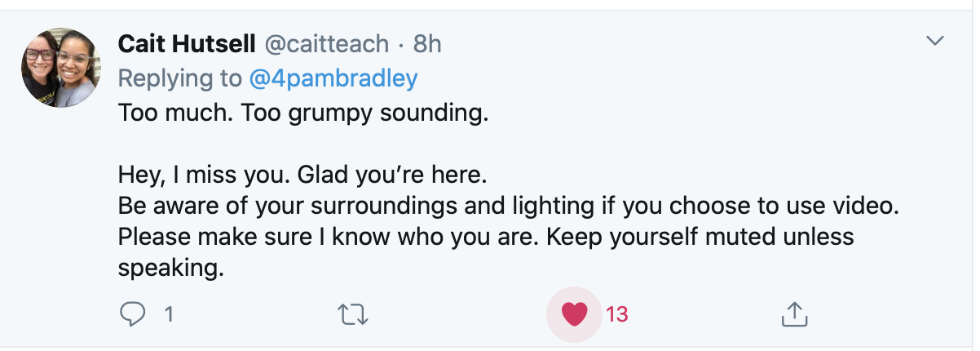Image resolution: width=980 pixels, height=351 pixels.
Task: Click the "Glad you're here." sentence
Action: [395, 175]
